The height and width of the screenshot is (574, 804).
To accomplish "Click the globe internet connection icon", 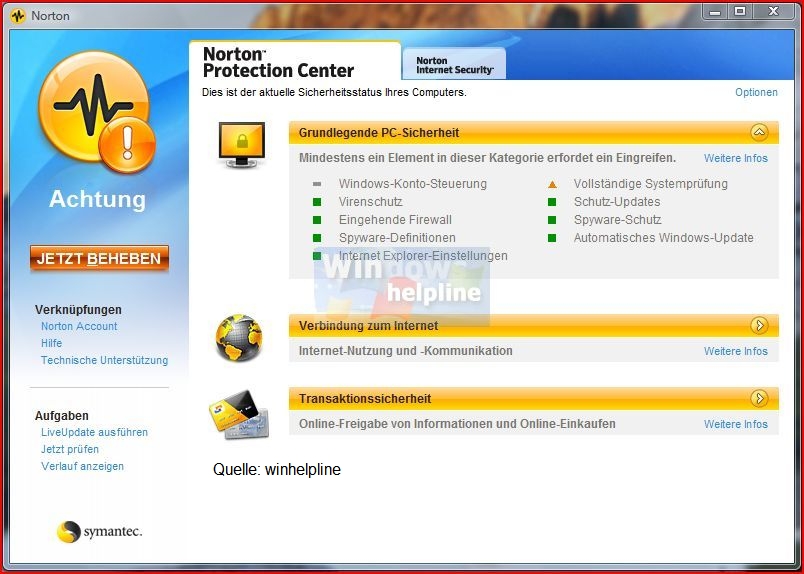I will 239,338.
